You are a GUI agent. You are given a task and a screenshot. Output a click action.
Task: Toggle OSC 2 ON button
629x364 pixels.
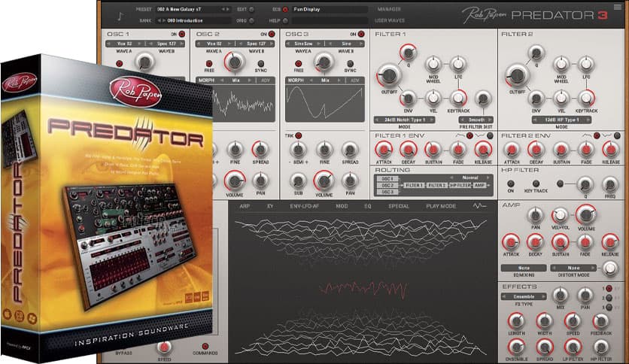[272, 34]
